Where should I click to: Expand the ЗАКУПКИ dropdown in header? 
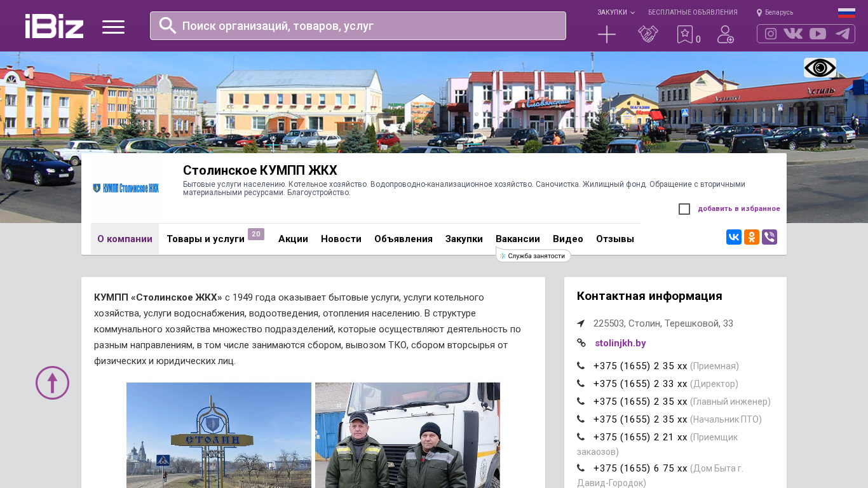pyautogui.click(x=616, y=13)
